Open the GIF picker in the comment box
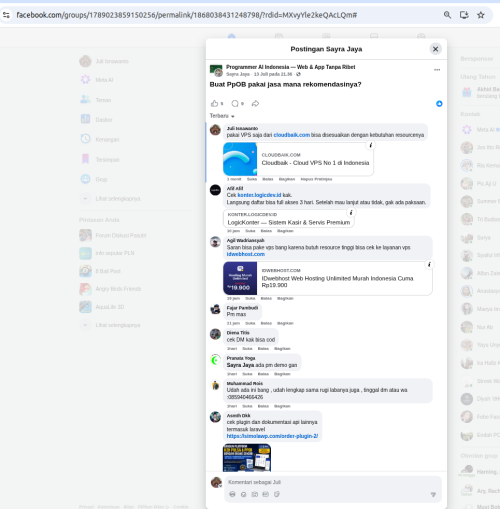The image size is (500, 509). click(266, 494)
